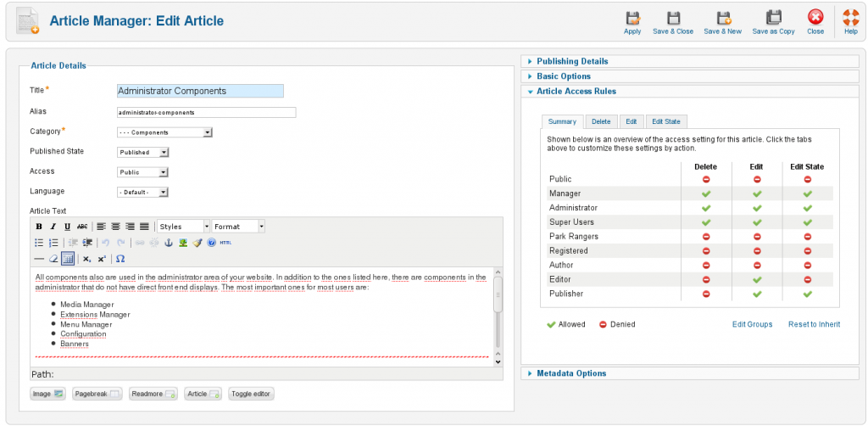Open Help lifebuoy icon
This screenshot has height=426, width=868.
point(851,22)
